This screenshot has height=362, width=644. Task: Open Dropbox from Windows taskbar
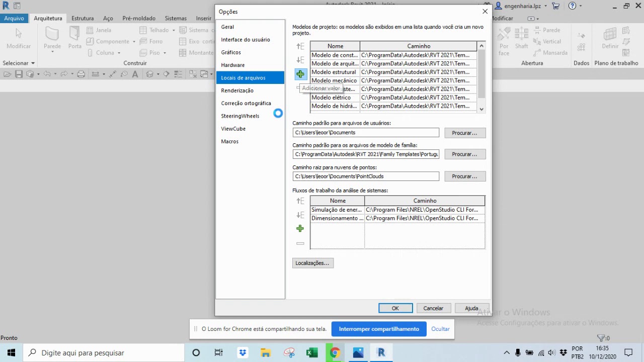tap(243, 353)
